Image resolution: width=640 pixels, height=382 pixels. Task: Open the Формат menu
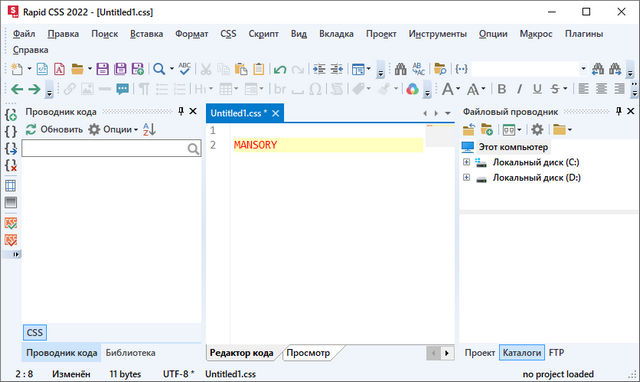[x=191, y=34]
